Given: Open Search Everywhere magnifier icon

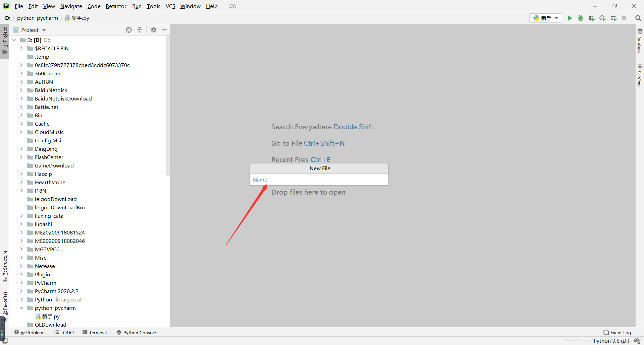Looking at the screenshot, I should click(638, 18).
